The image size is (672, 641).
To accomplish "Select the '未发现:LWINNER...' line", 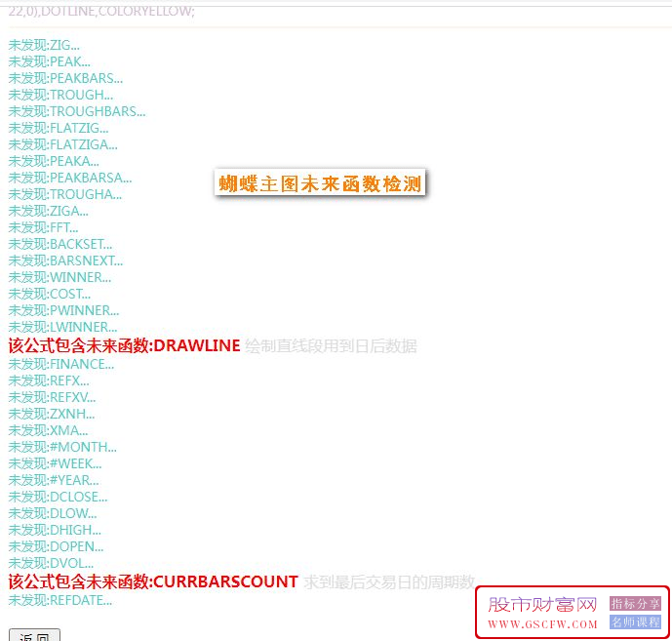I will coord(63,327).
